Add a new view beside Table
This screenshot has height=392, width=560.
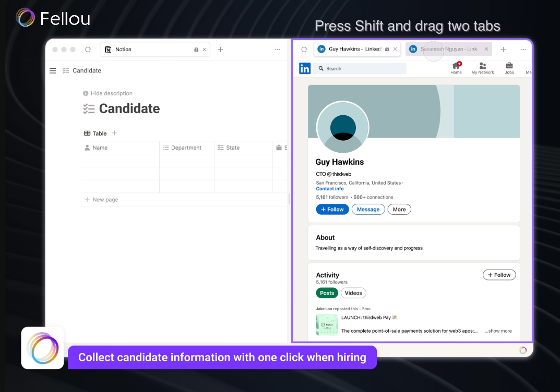click(114, 133)
